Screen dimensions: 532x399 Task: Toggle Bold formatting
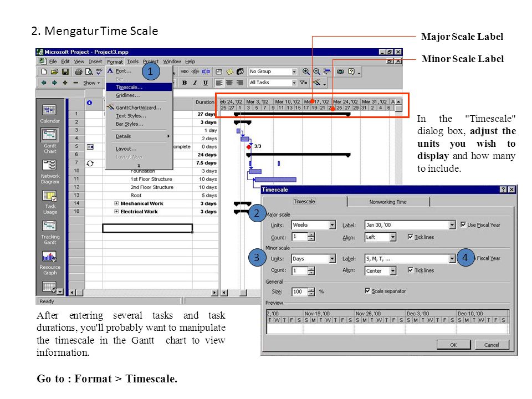[185, 83]
